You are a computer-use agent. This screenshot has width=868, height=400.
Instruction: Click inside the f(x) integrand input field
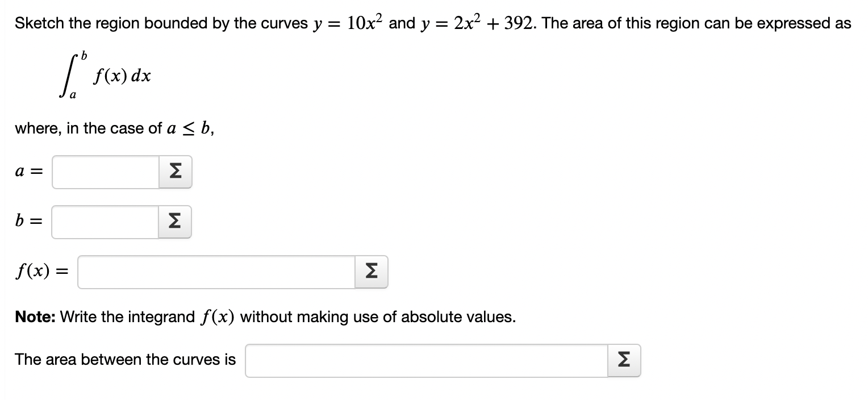(216, 272)
